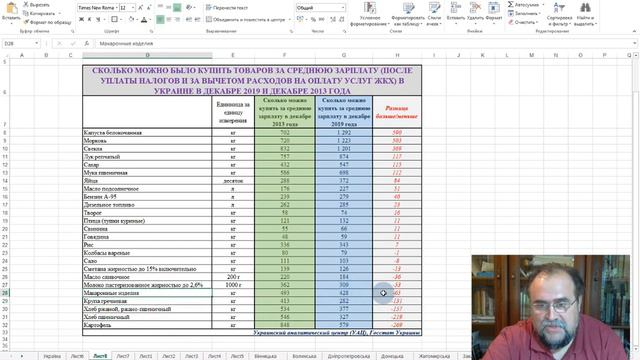Open the Alignment (Выравнивание) group dialog launcher
This screenshot has height=360, width=640.
pos(291,31)
